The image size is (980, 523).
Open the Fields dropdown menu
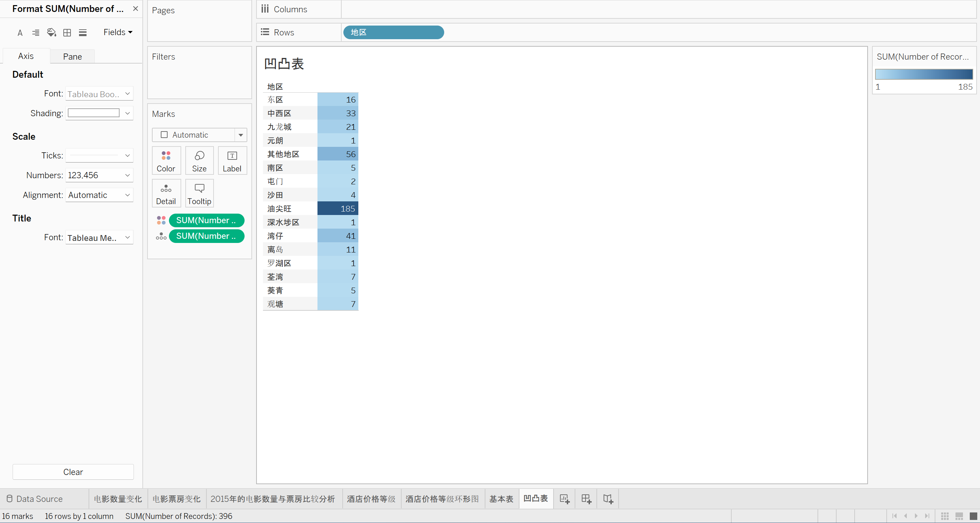coord(118,32)
